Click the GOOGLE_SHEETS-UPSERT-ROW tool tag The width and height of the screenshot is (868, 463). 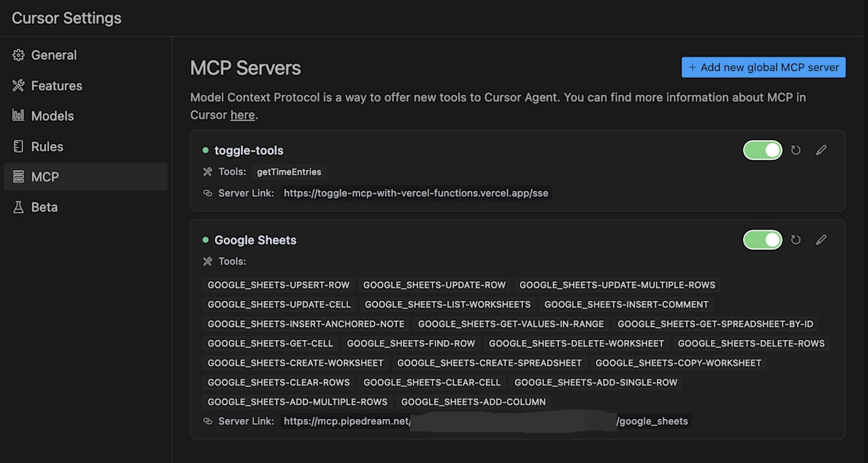click(278, 285)
